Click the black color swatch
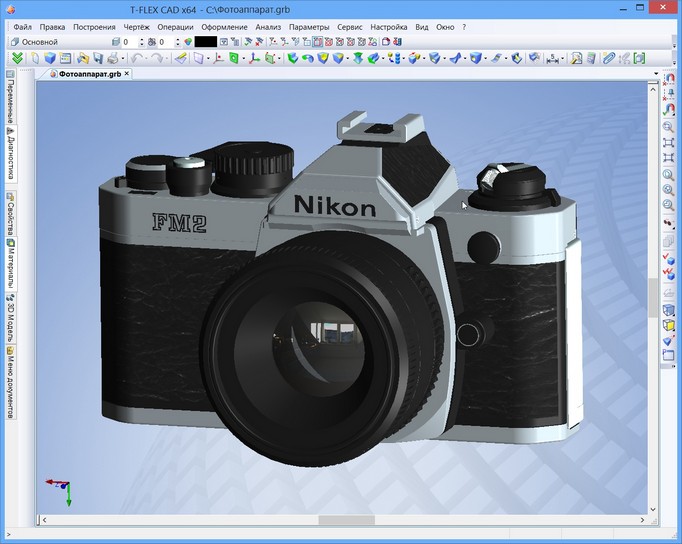Image resolution: width=682 pixels, height=544 pixels. [206, 42]
